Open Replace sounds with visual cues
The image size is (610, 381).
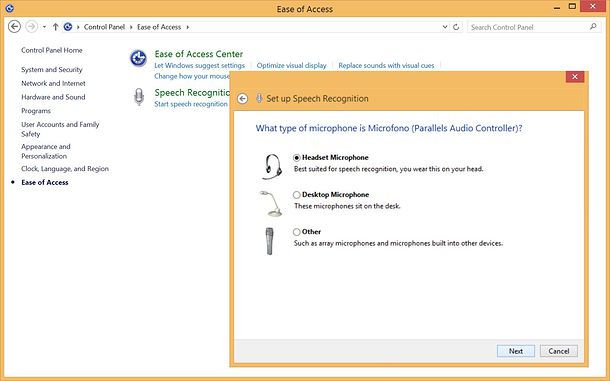click(x=386, y=65)
